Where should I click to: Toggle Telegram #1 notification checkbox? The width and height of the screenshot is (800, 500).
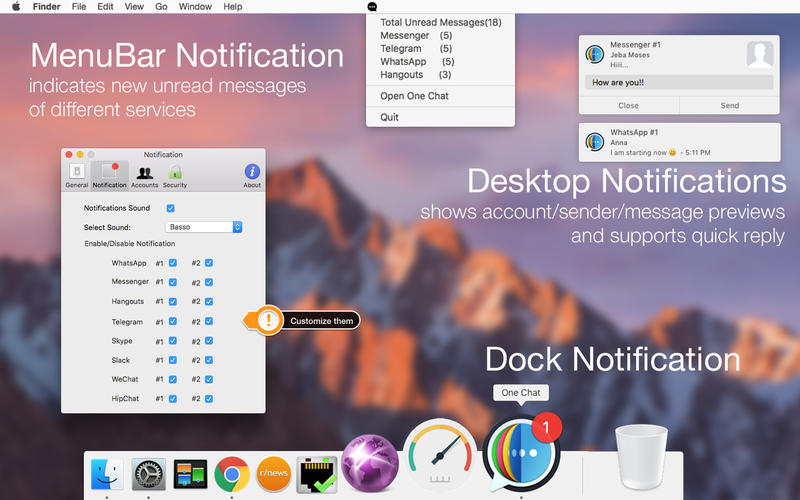click(x=173, y=321)
